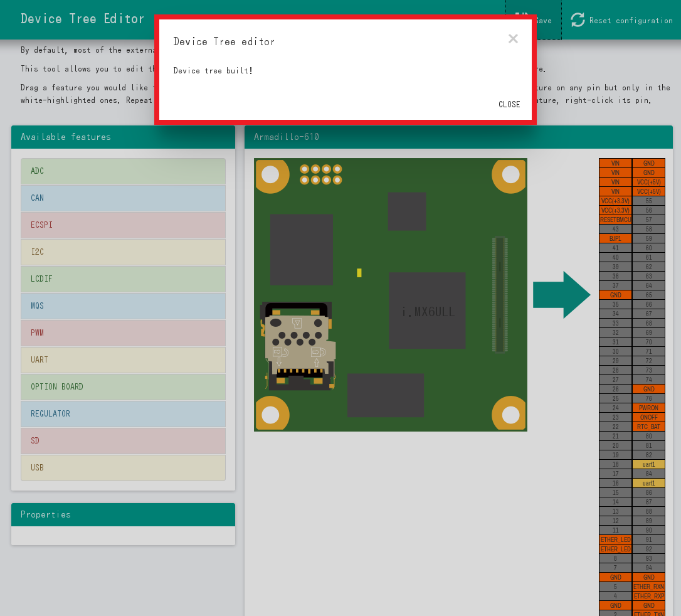
Task: Click pin 43
Action: pos(615,230)
